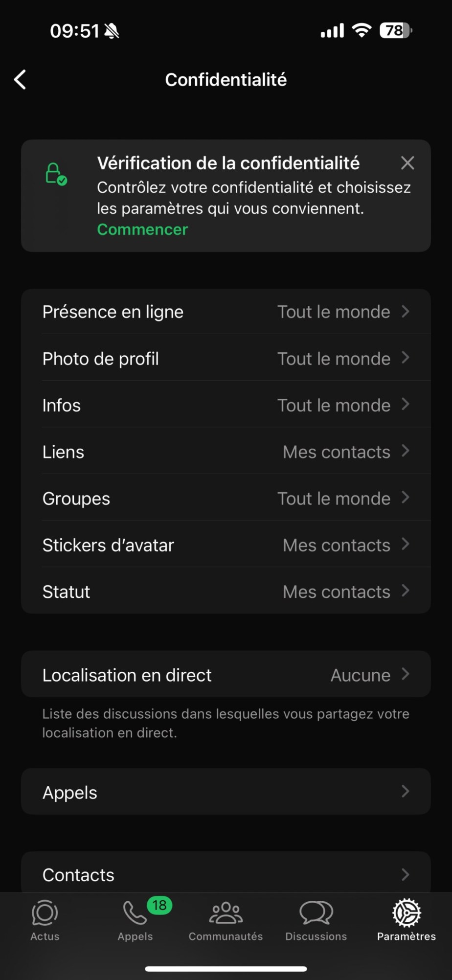Image resolution: width=452 pixels, height=980 pixels.
Task: Open the Appels settings row
Action: click(226, 792)
